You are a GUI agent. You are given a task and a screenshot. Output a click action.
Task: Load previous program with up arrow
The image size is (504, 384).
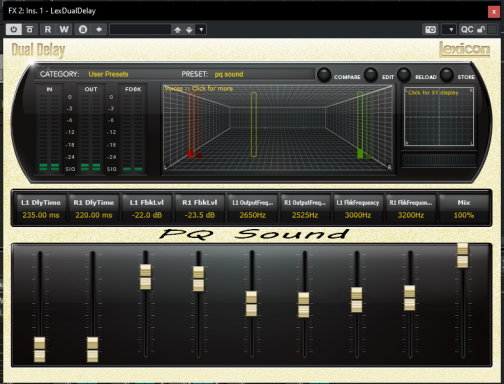click(x=178, y=30)
